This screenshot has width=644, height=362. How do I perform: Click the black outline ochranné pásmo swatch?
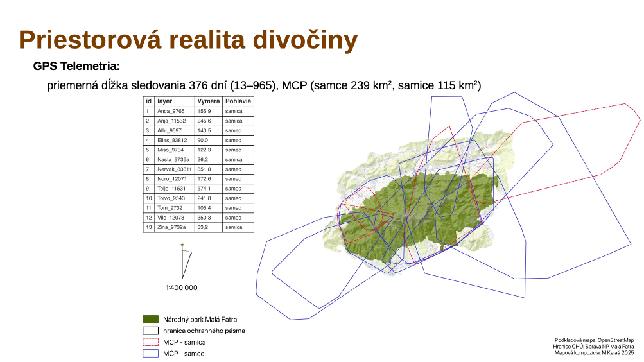pos(150,331)
